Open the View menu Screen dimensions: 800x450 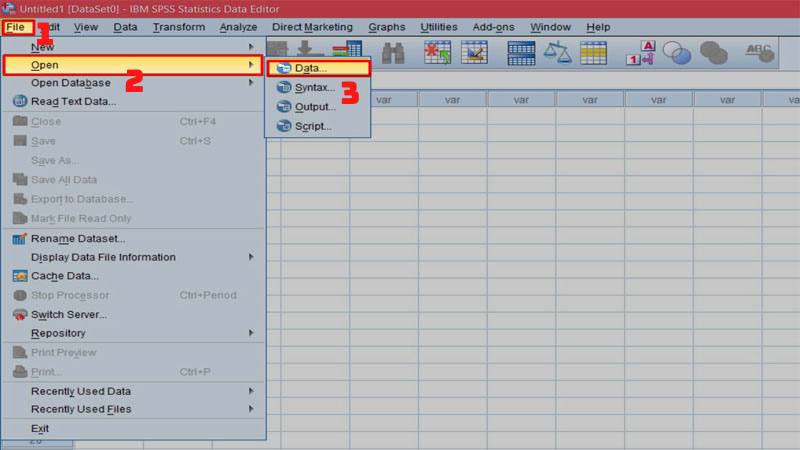[86, 27]
